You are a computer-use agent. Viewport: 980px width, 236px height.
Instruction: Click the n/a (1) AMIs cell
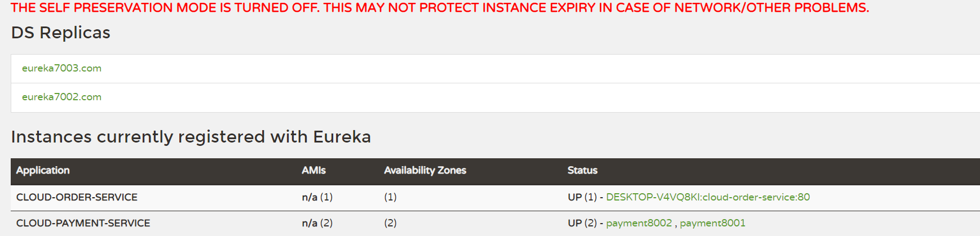pyautogui.click(x=317, y=197)
